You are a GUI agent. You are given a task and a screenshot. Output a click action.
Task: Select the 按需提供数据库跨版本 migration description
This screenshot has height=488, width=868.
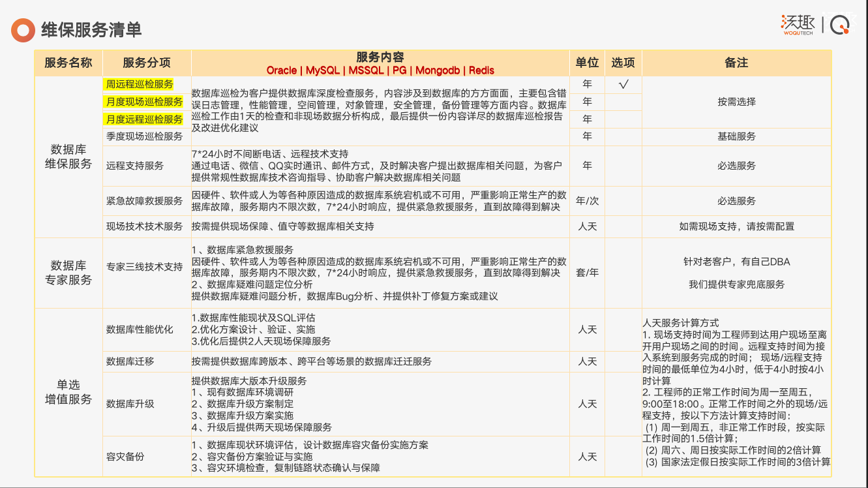tap(311, 361)
